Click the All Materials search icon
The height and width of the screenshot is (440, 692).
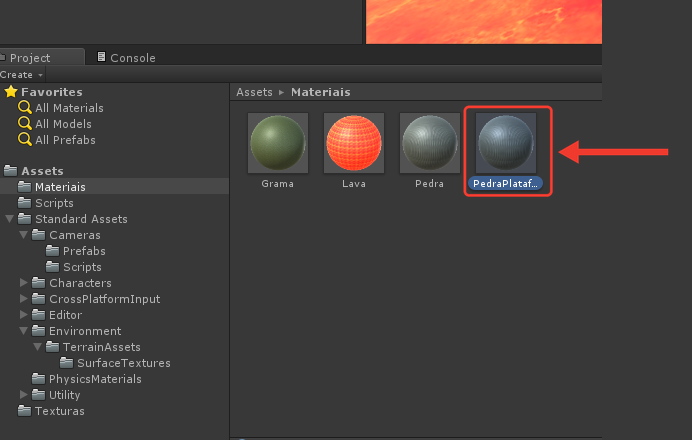pos(25,108)
